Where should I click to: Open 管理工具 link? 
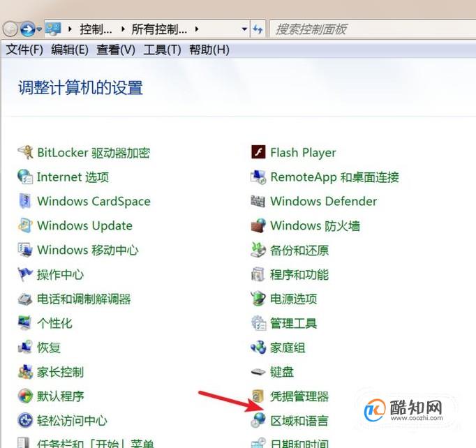[294, 323]
